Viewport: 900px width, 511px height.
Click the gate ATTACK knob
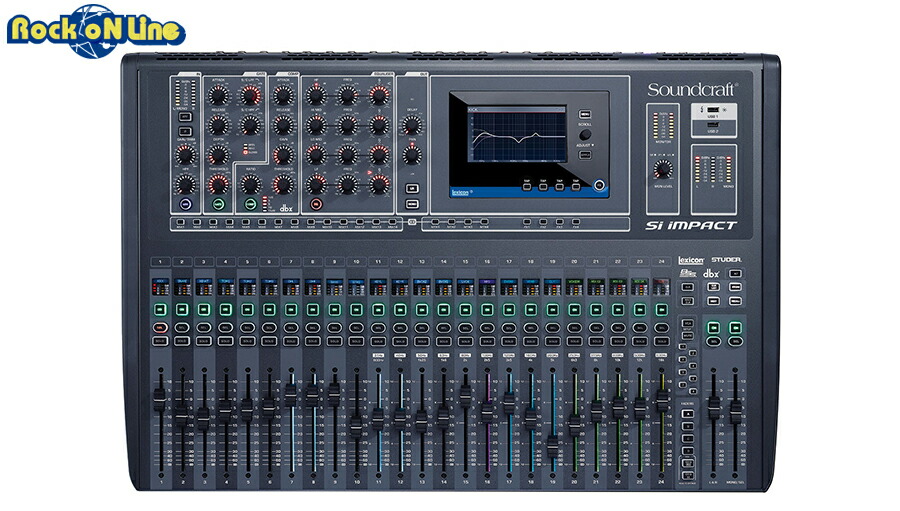[218, 95]
